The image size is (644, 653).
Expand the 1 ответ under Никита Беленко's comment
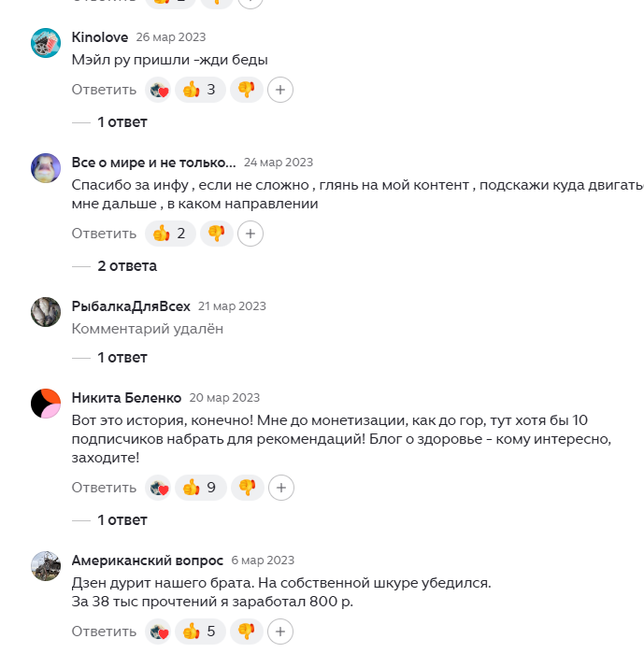point(122,520)
